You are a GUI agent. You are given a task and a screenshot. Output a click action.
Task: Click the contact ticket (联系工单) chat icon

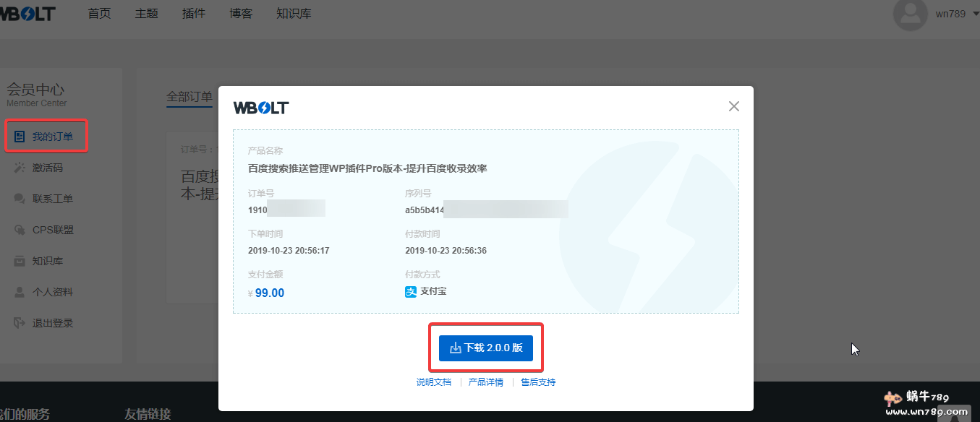pos(20,199)
